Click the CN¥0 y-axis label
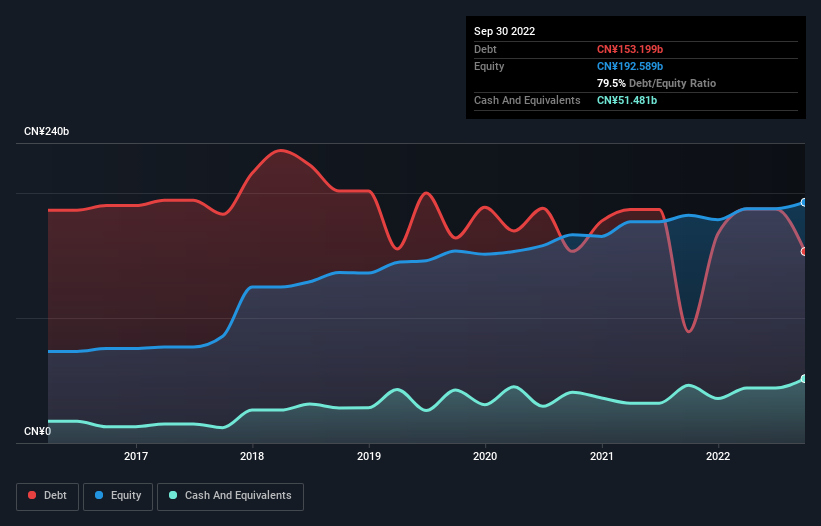 coord(38,431)
